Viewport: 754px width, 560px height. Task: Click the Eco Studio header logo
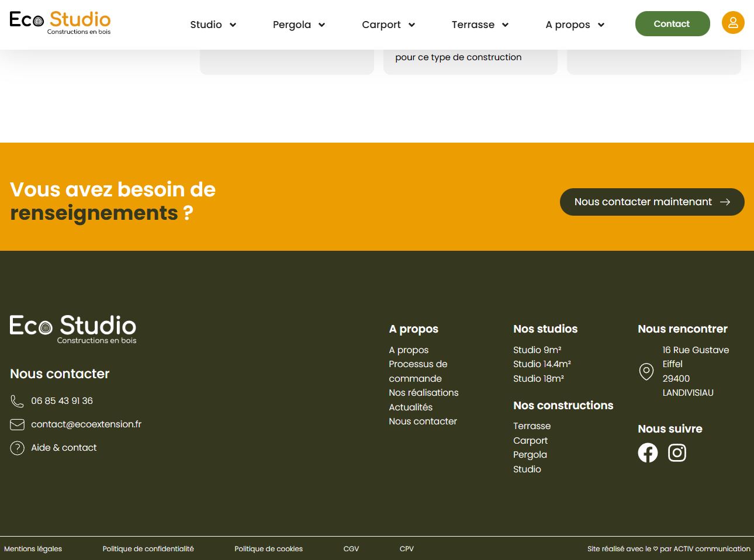(x=60, y=22)
